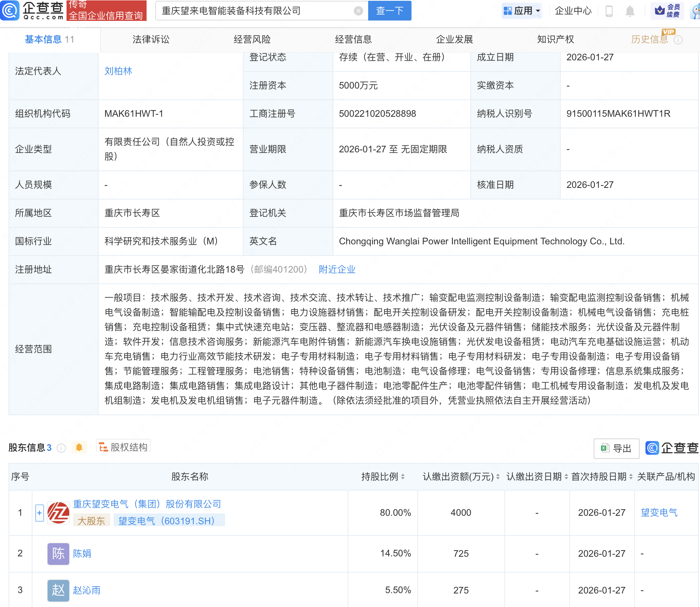Clear the search box text
Image resolution: width=700 pixels, height=607 pixels.
(359, 11)
